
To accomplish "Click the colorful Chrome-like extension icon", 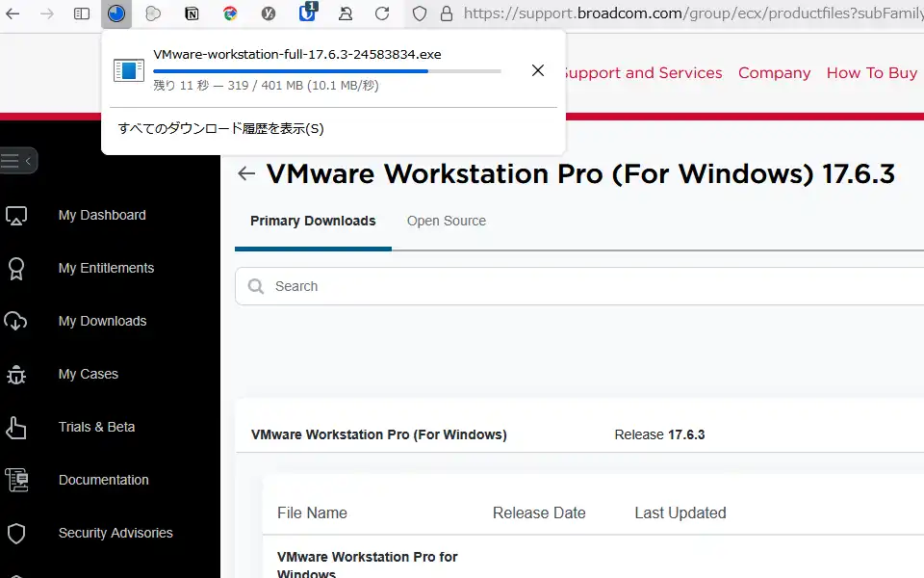I will [230, 13].
